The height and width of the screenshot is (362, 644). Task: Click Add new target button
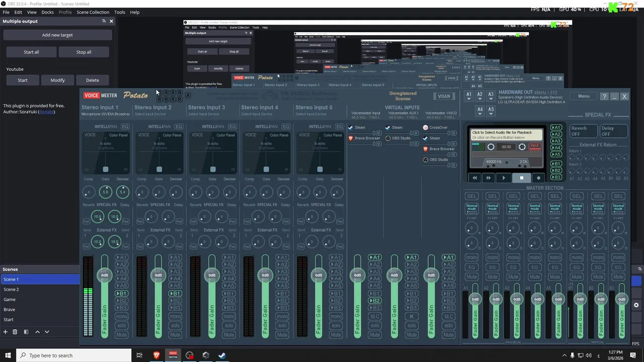[57, 35]
